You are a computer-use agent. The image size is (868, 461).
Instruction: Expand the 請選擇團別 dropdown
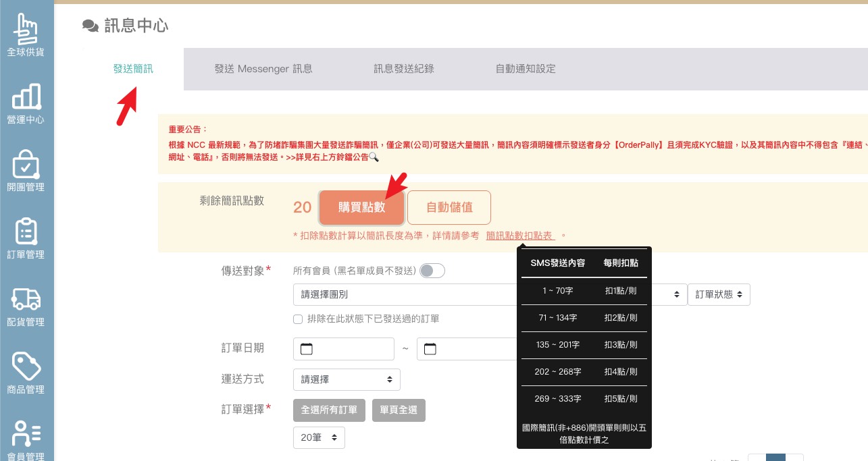pos(405,294)
